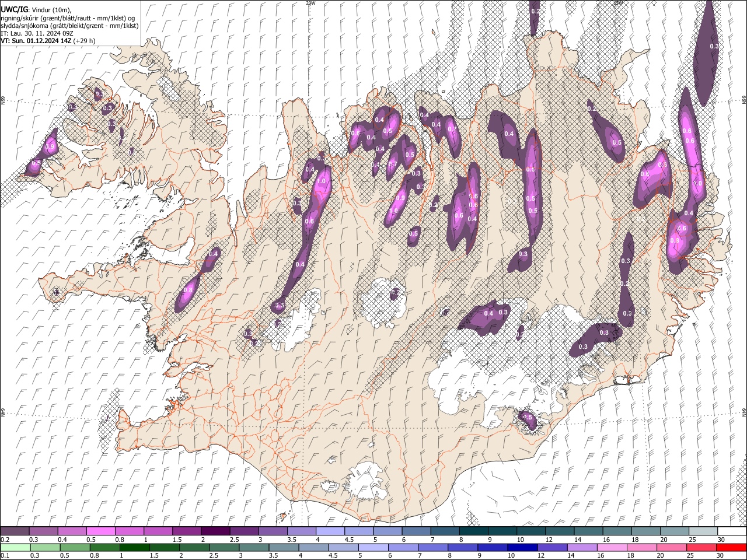Viewport: 747px width, 560px height.
Task: Pick the white swatch ending the snow legend
Action: (731, 531)
